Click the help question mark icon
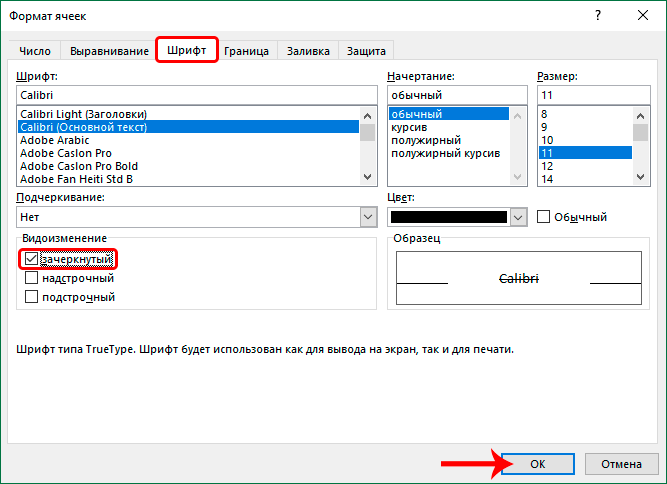 pyautogui.click(x=598, y=16)
